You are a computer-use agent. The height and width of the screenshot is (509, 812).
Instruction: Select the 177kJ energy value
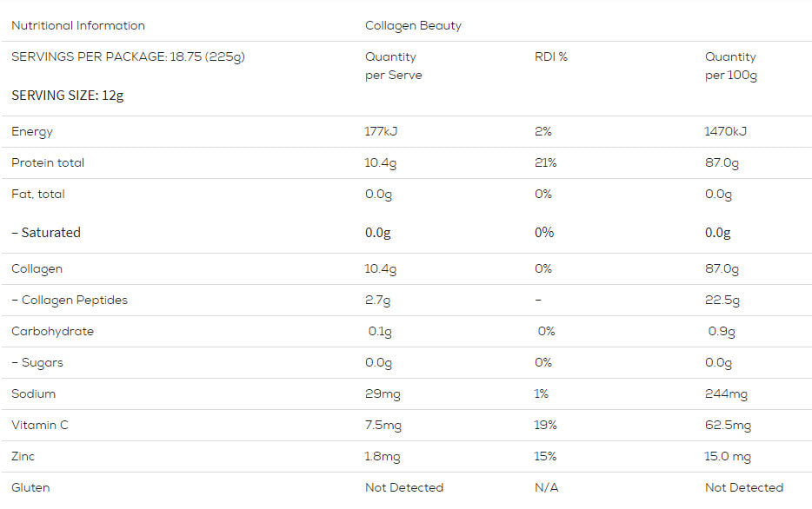382,132
